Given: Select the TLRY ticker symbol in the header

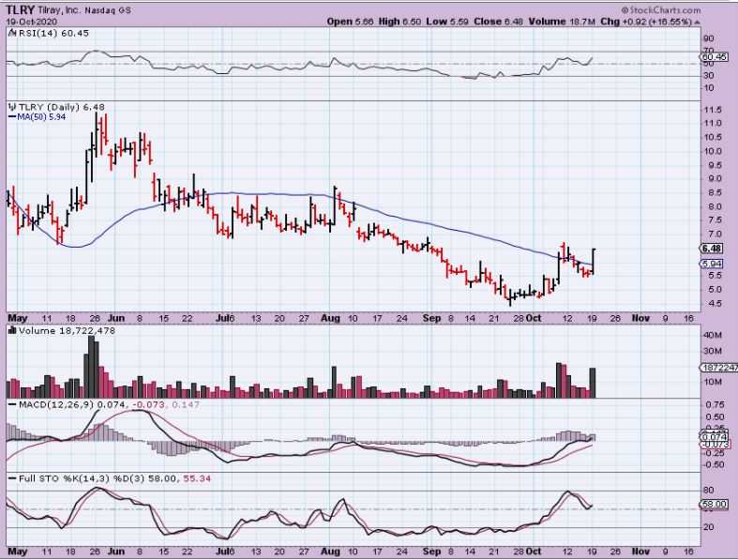Looking at the screenshot, I should pyautogui.click(x=20, y=10).
